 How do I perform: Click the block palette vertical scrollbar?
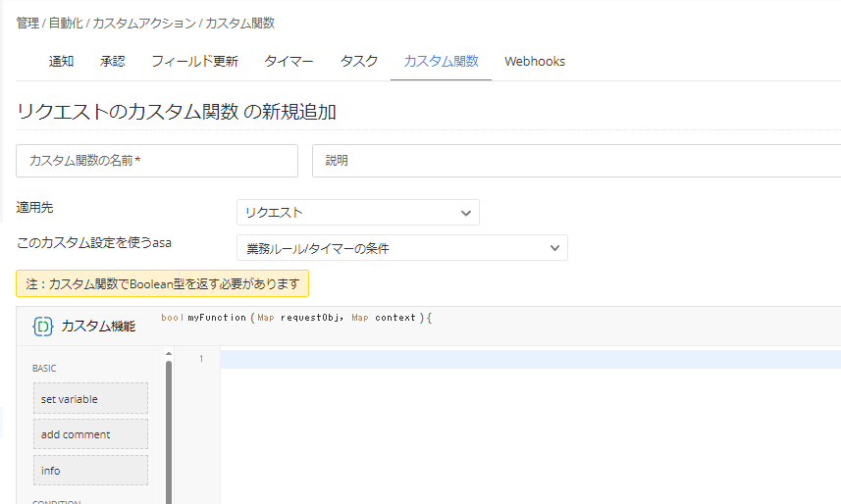point(169,431)
